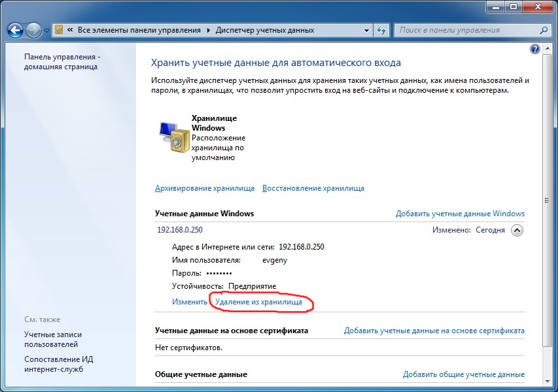This screenshot has height=392, width=558.
Task: Click the search magnifier icon
Action: pyautogui.click(x=544, y=30)
